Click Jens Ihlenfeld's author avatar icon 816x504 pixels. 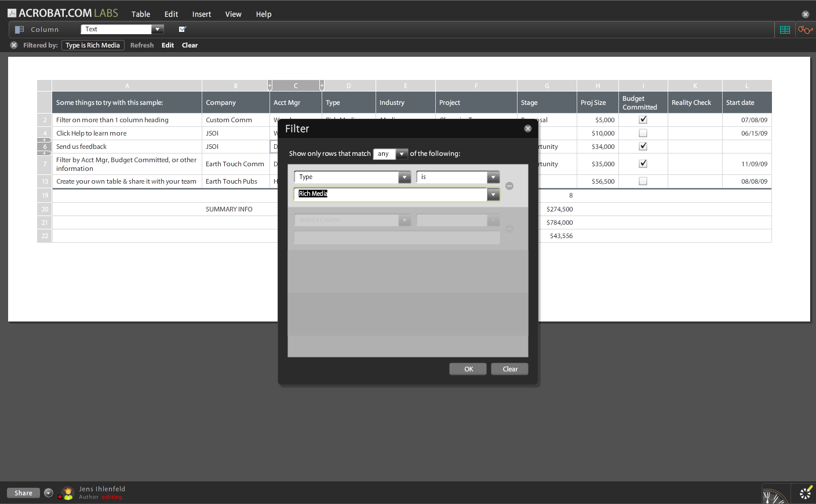[67, 493]
